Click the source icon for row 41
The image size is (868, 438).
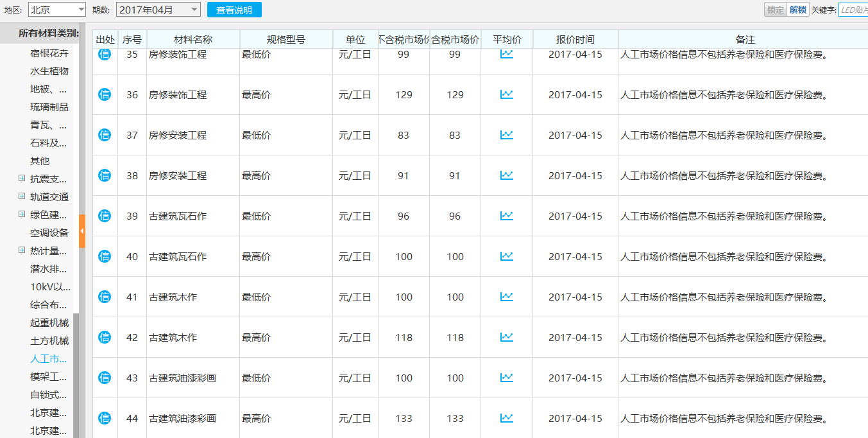[x=105, y=297]
